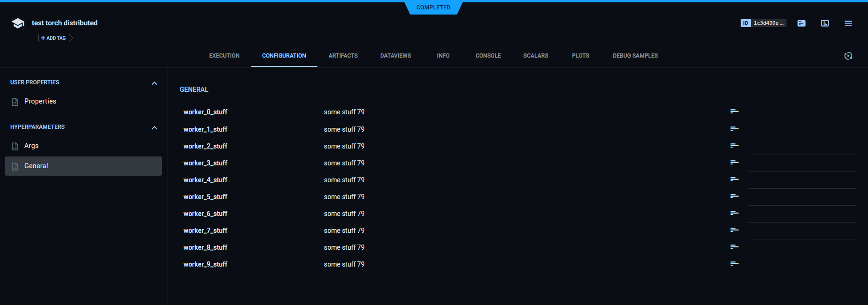Click description icon for worker_0_stuff row
Image resolution: width=868 pixels, height=305 pixels.
pyautogui.click(x=734, y=112)
